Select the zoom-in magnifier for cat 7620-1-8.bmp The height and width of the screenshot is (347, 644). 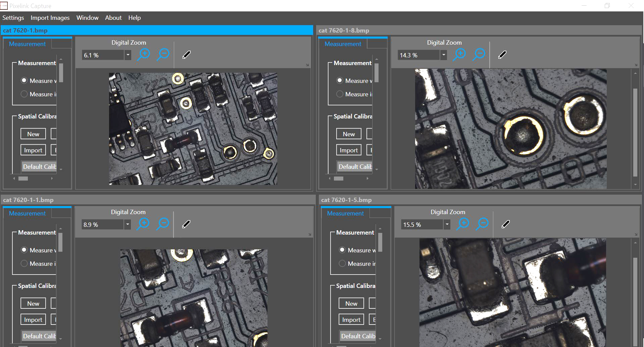pos(460,54)
